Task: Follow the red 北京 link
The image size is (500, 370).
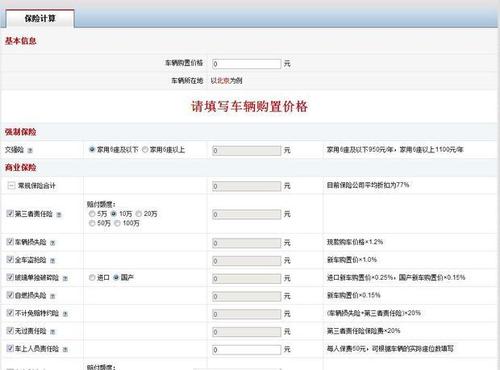Action: click(223, 81)
